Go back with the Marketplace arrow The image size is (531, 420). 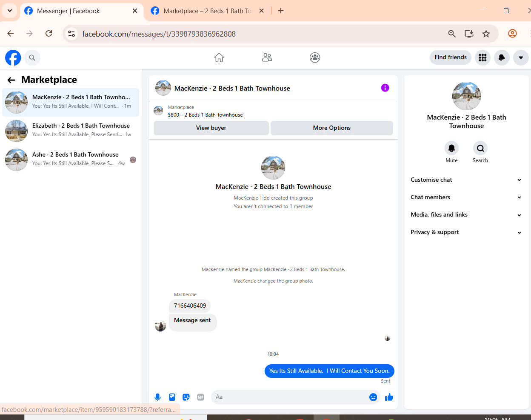(x=11, y=80)
